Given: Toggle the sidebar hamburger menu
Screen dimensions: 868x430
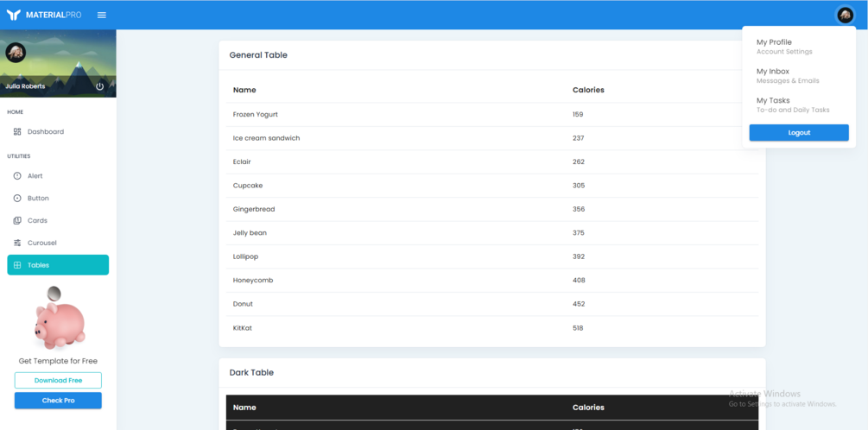Looking at the screenshot, I should (x=102, y=15).
